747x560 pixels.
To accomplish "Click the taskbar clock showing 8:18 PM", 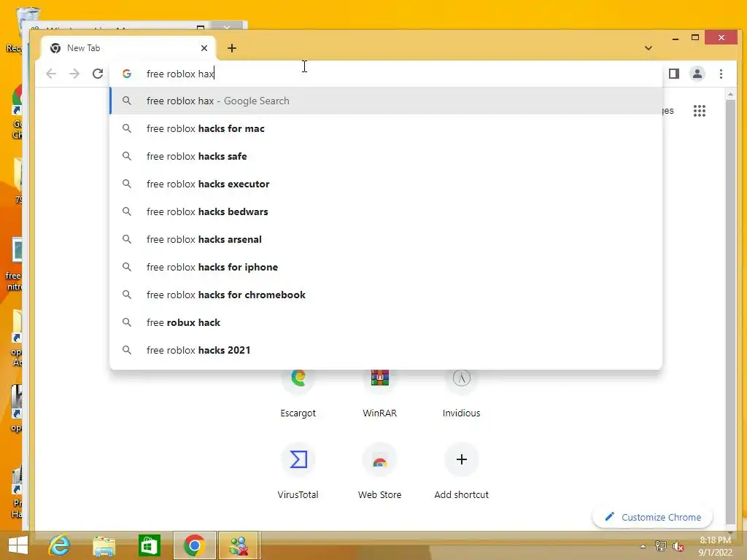I will pos(715,546).
